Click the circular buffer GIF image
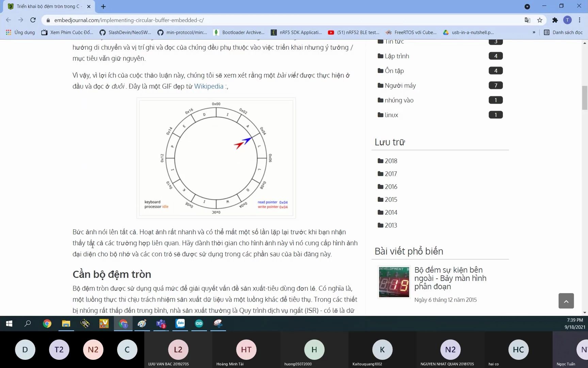Viewport: 588px width, 368px height. [216, 158]
